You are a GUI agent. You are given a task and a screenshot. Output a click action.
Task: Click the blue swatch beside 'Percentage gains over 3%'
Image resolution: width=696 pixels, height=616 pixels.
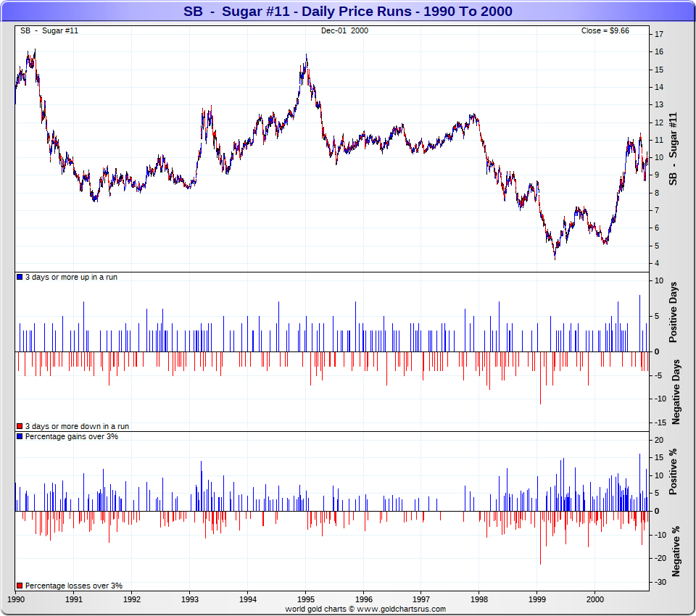(20, 436)
